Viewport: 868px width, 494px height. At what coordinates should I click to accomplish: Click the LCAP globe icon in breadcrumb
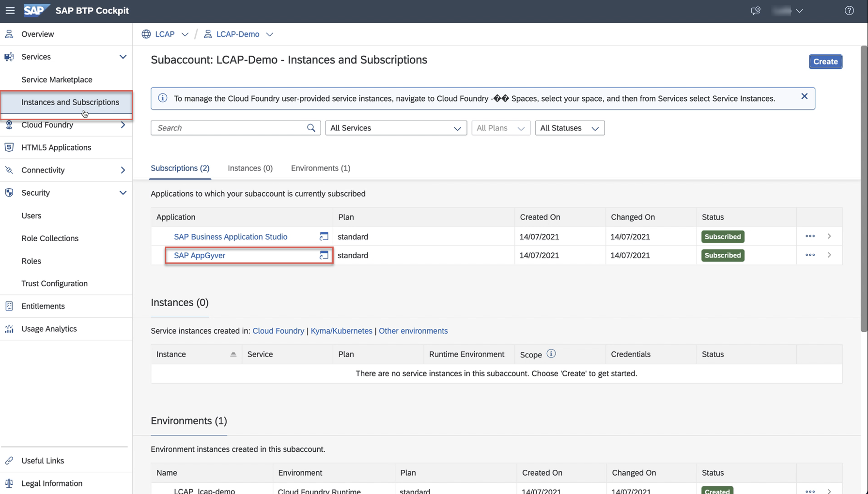pos(146,34)
